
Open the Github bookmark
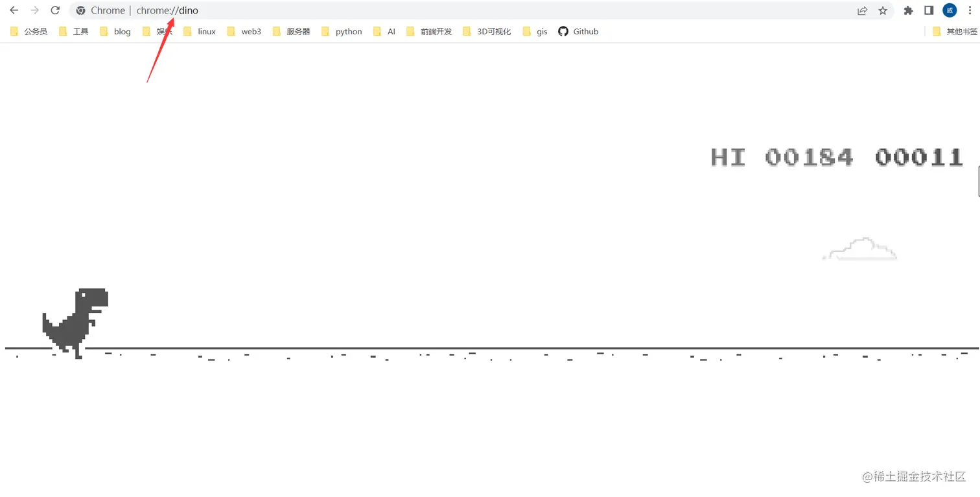point(578,31)
